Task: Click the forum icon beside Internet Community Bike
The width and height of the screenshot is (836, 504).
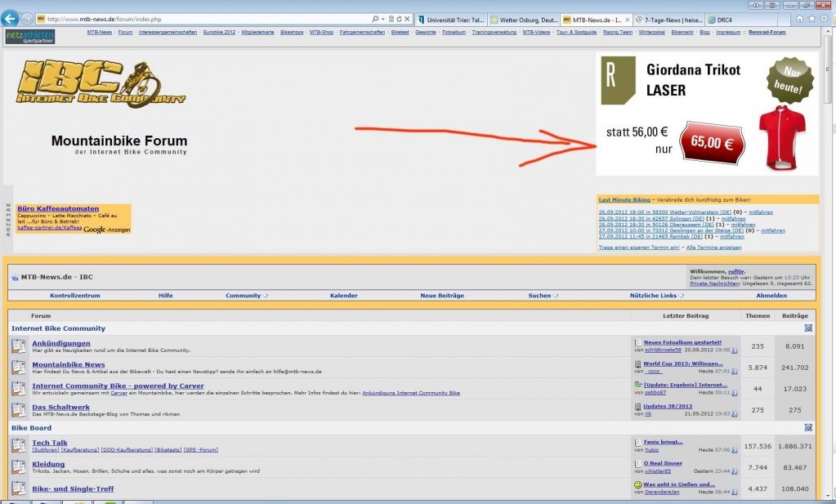Action: 19,389
